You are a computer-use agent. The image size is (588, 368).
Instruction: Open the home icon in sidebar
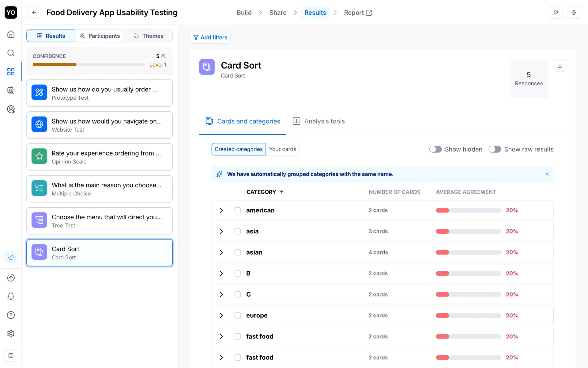(x=11, y=34)
